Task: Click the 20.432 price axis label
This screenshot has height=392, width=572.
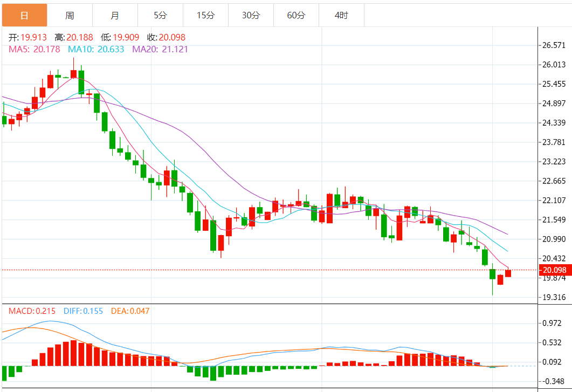Action: (554, 258)
